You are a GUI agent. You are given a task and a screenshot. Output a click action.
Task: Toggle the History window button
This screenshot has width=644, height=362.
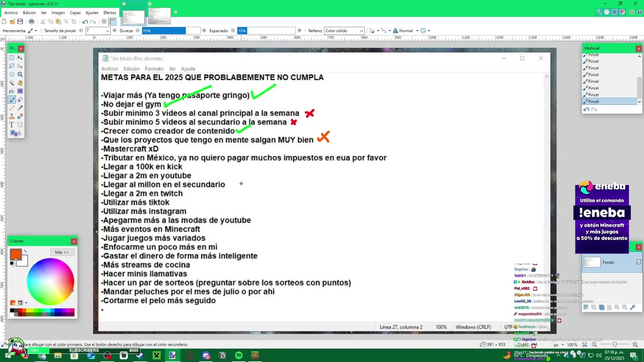(x=607, y=12)
